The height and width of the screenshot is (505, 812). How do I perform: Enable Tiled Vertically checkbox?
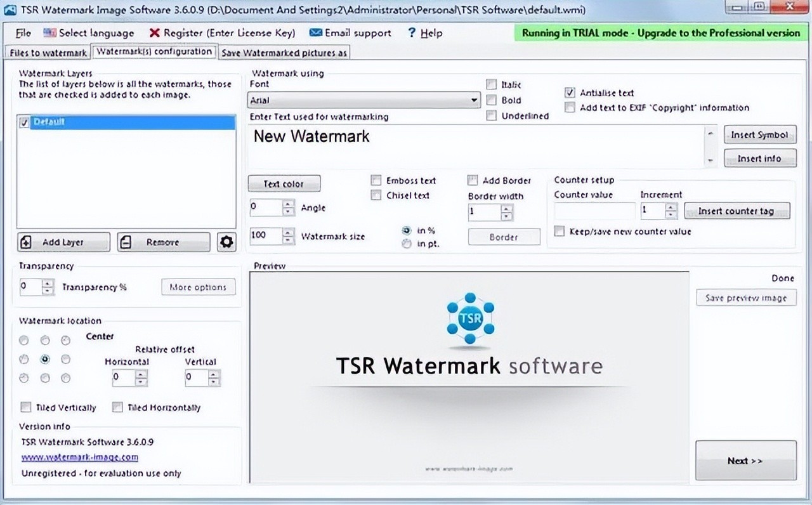pyautogui.click(x=26, y=407)
